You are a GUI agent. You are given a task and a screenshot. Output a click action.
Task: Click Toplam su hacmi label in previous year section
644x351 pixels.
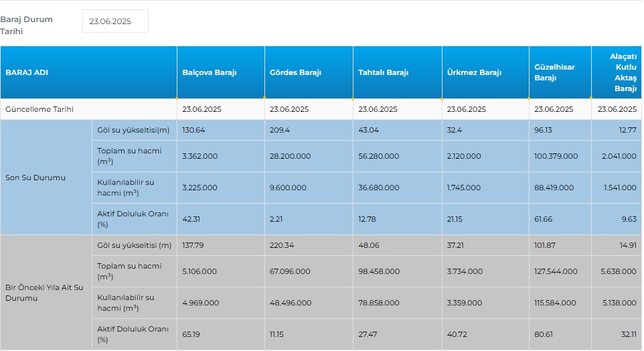pos(129,271)
